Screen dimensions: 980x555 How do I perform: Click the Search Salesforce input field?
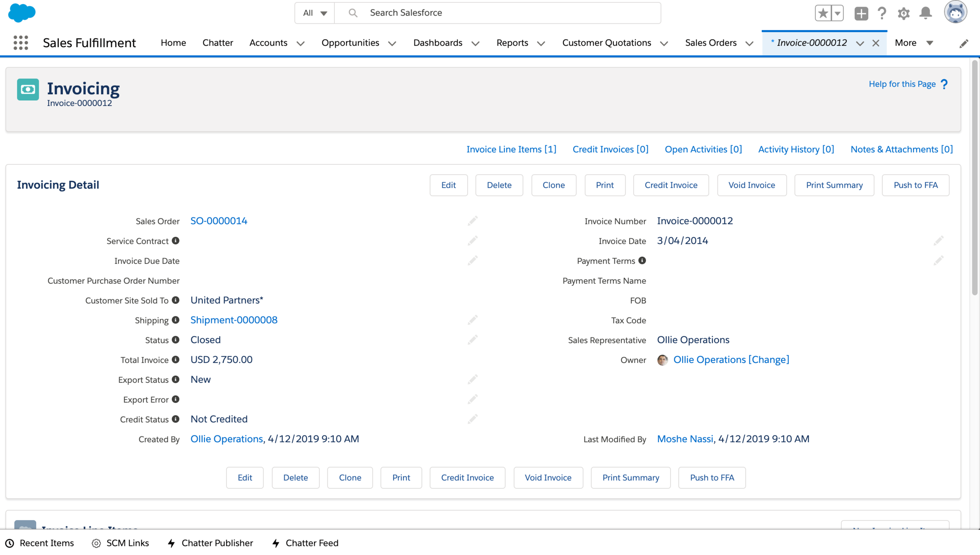(510, 13)
